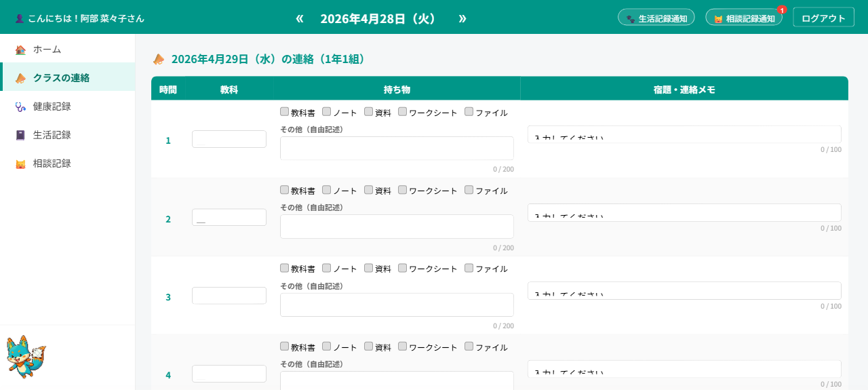Go to the next day arrow
Screen dimensions: 868x390
tap(462, 18)
